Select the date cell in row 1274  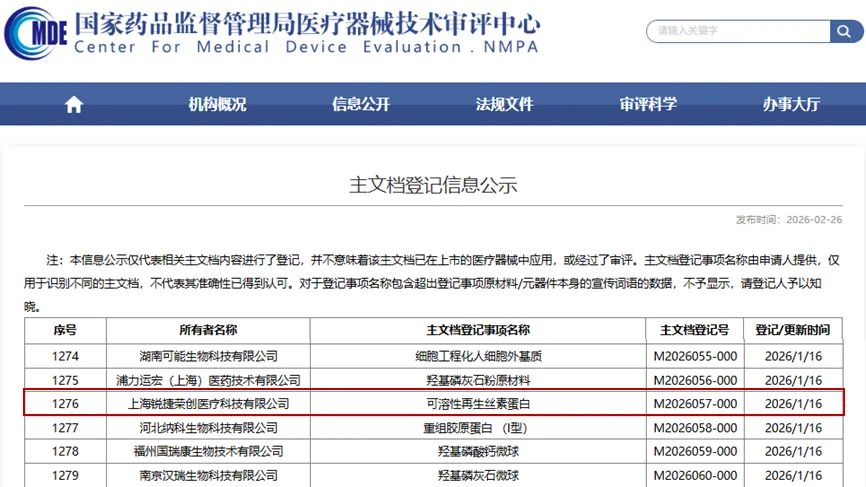tap(793, 356)
